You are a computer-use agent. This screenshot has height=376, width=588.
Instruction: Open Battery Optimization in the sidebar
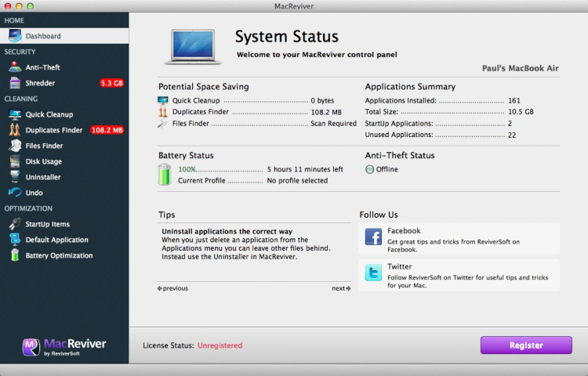pyautogui.click(x=59, y=255)
